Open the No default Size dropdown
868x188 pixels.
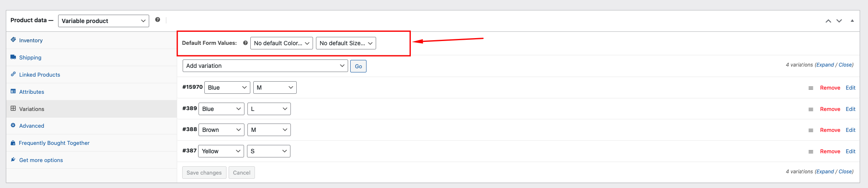[346, 43]
